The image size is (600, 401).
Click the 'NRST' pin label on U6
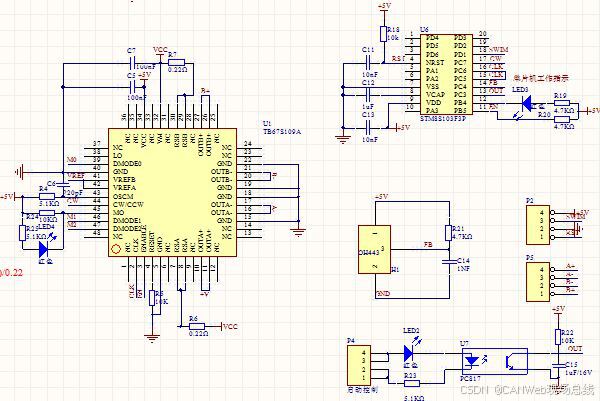[x=435, y=62]
